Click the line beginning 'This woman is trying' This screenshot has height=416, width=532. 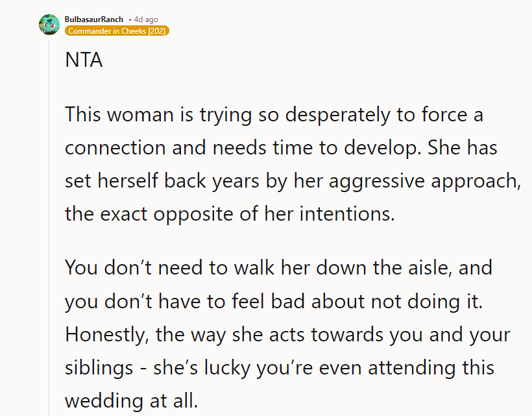(x=274, y=116)
